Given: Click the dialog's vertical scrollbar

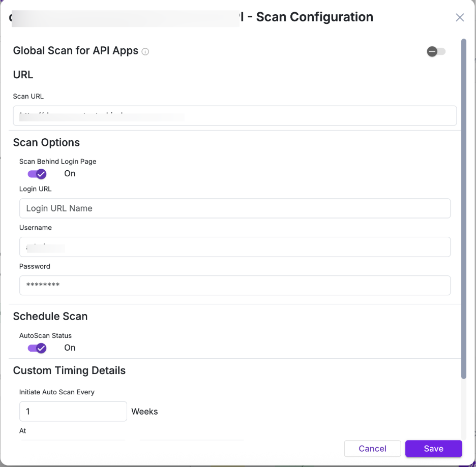Looking at the screenshot, I should point(463,203).
